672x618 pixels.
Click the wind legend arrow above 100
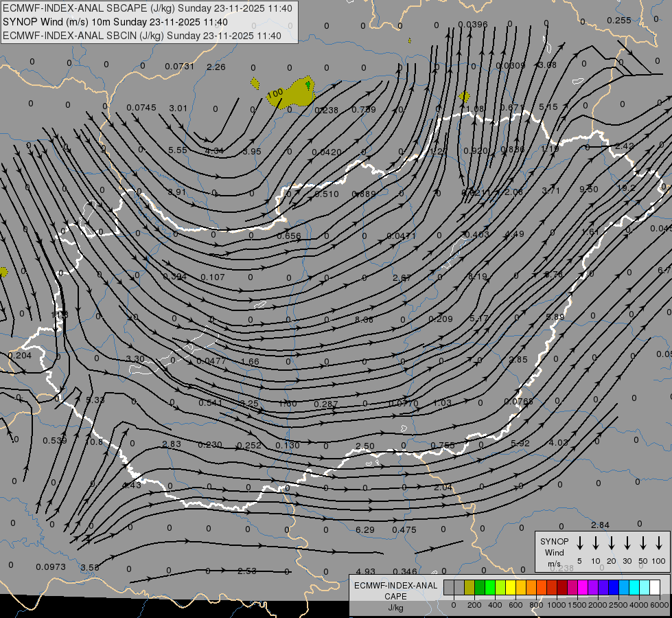tap(659, 543)
